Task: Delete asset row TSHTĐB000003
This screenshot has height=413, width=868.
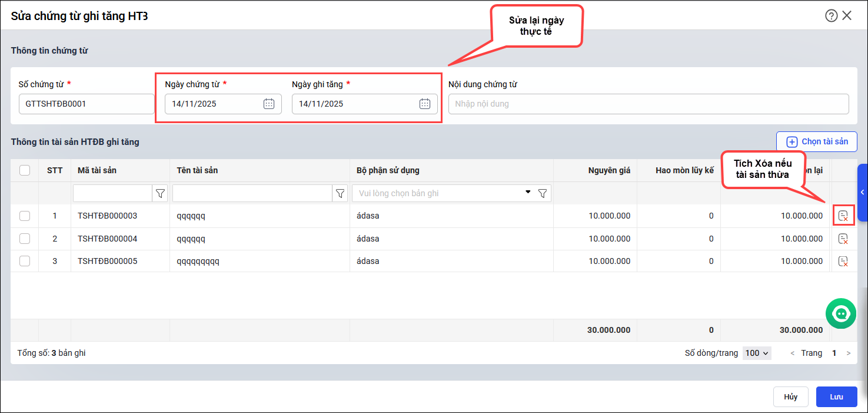Action: [x=843, y=216]
